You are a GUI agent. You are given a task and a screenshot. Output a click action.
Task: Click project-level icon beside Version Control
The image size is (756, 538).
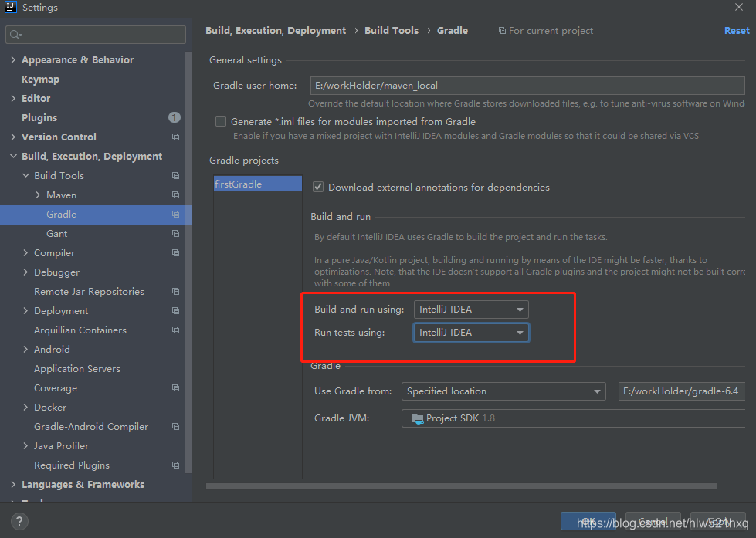click(175, 137)
